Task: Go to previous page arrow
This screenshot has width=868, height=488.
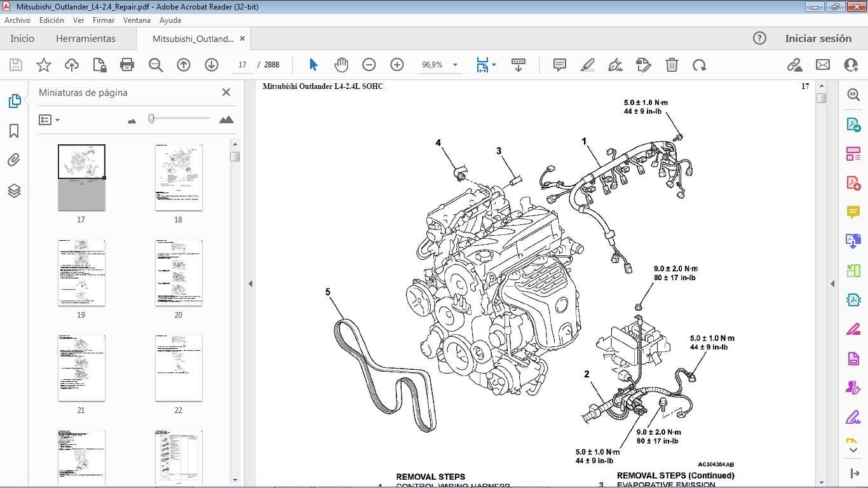Action: pos(184,65)
